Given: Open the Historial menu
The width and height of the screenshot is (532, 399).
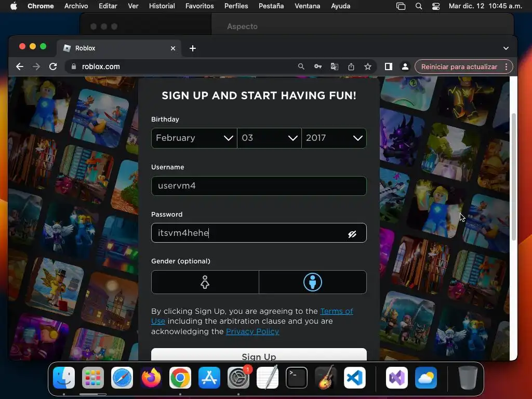Looking at the screenshot, I should pyautogui.click(x=162, y=6).
